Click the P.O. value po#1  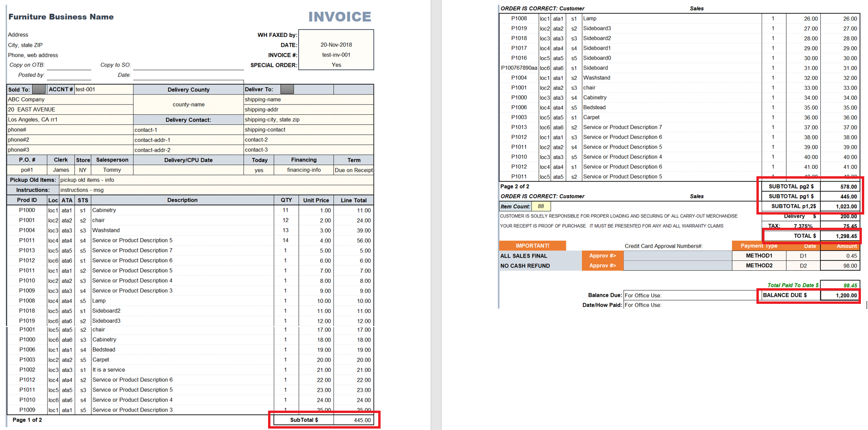27,170
